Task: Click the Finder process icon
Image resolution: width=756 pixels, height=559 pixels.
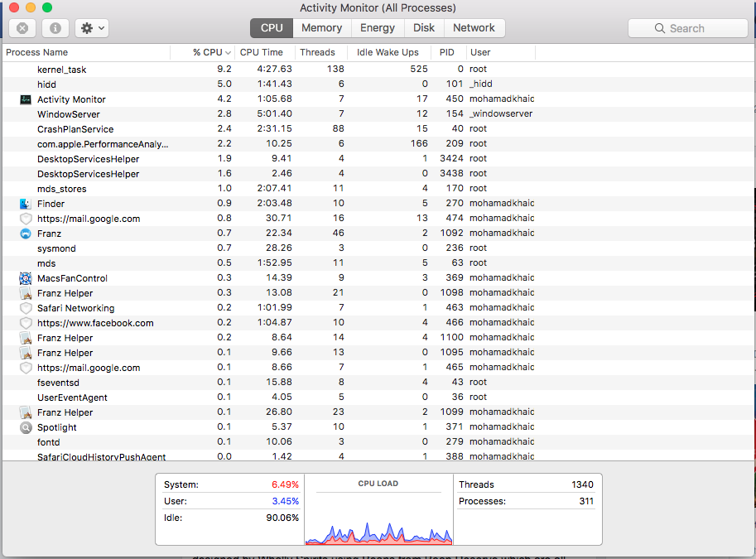Action: click(26, 204)
